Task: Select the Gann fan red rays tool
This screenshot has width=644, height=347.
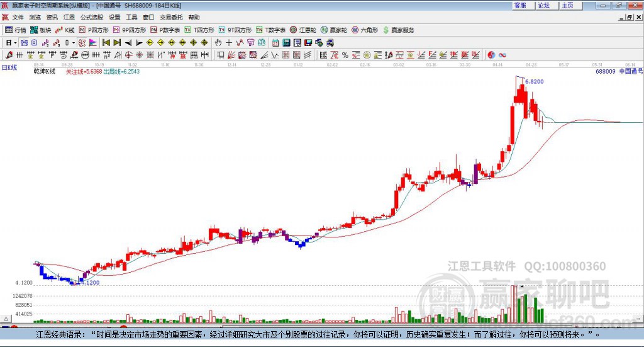Action: (x=231, y=55)
